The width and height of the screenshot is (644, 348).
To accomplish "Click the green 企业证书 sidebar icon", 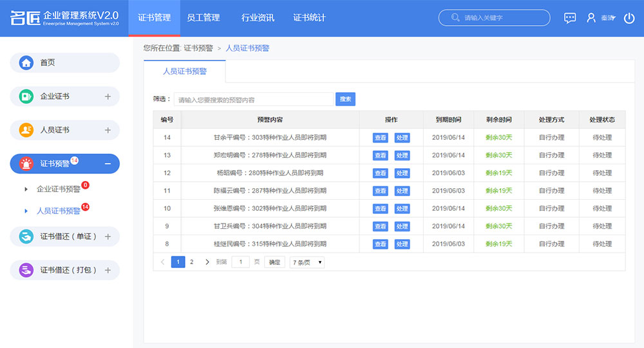I will 26,96.
